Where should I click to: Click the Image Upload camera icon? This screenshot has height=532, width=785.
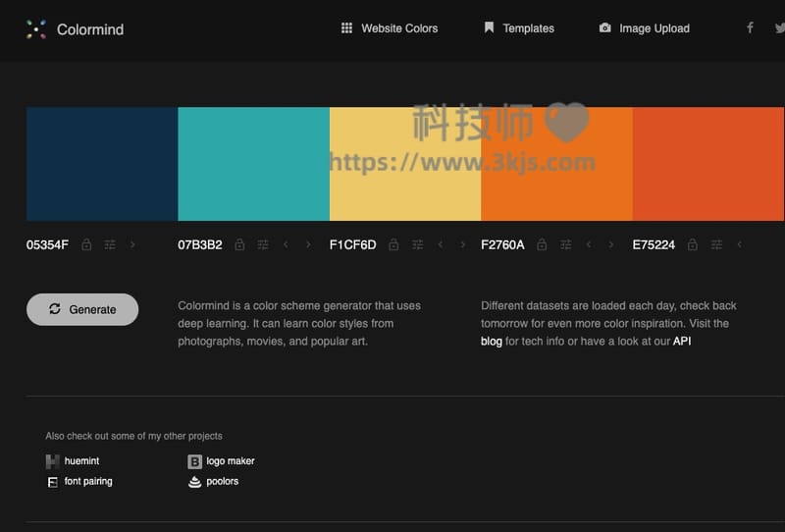[604, 28]
